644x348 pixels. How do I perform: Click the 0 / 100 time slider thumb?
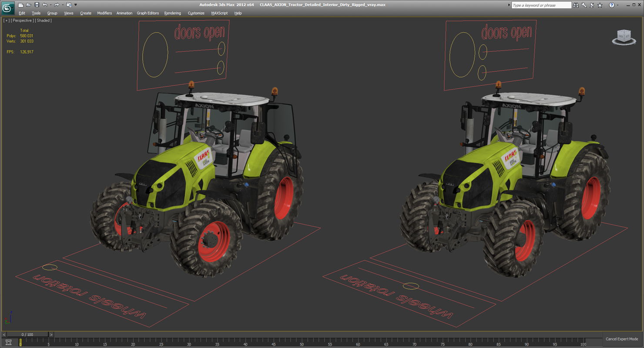pyautogui.click(x=27, y=335)
